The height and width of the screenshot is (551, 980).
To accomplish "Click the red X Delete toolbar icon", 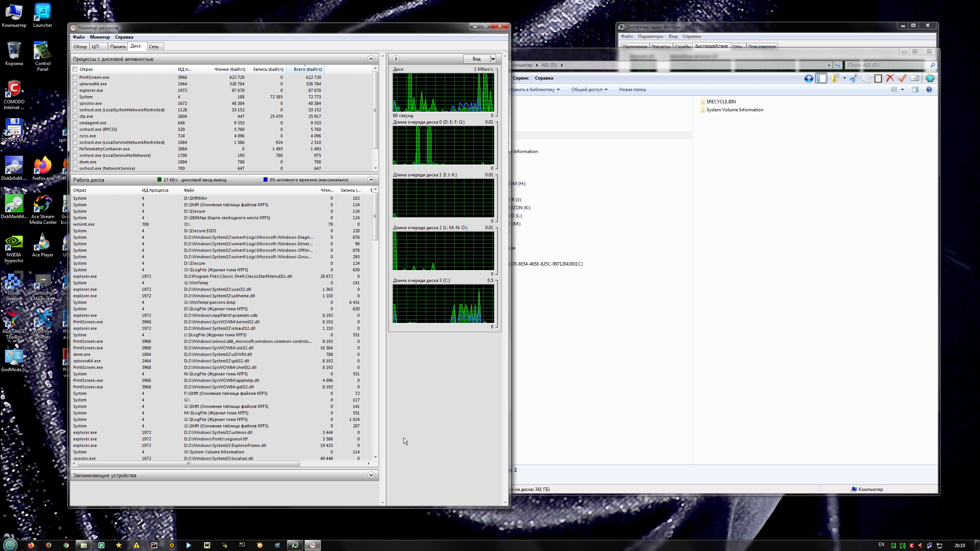I will (x=890, y=78).
